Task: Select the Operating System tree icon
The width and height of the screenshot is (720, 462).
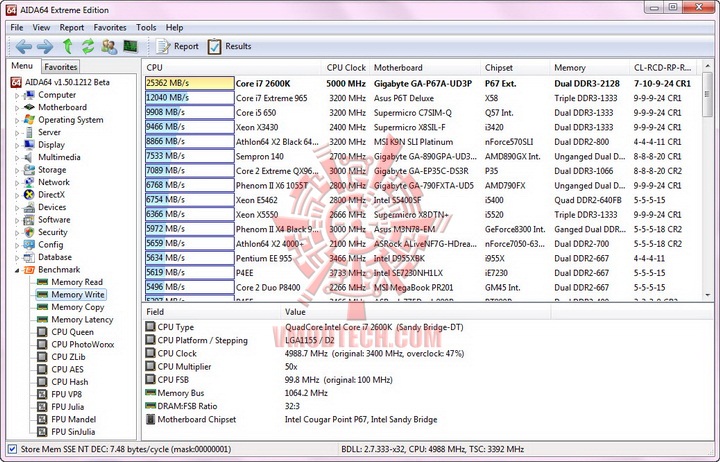Action: tap(29, 120)
